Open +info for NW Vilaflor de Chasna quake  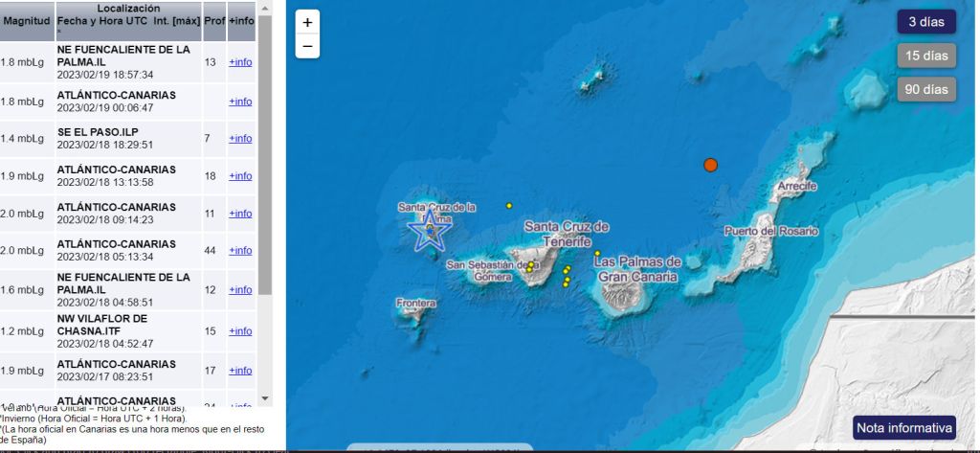pyautogui.click(x=240, y=330)
